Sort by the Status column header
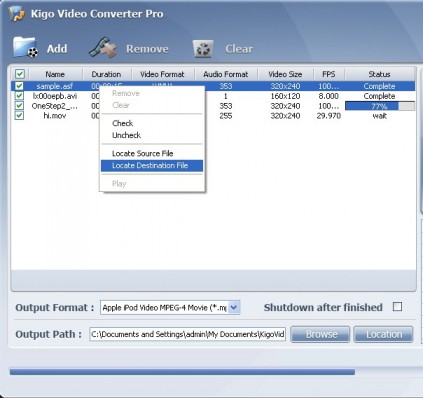 point(379,74)
